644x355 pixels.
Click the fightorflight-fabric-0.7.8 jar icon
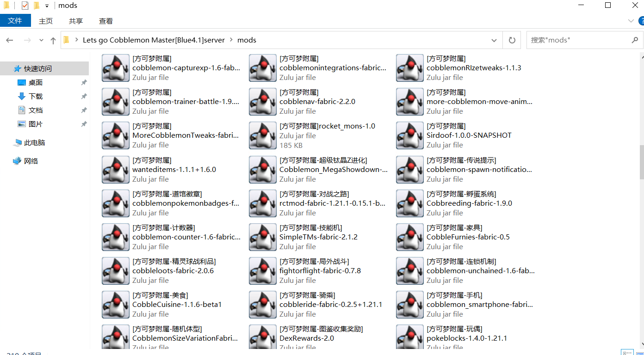263,271
